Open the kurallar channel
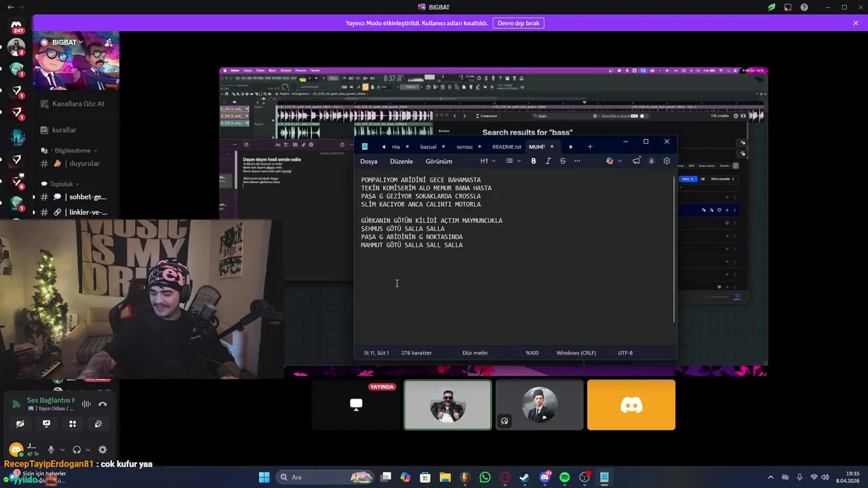The width and height of the screenshot is (868, 488). point(77,129)
